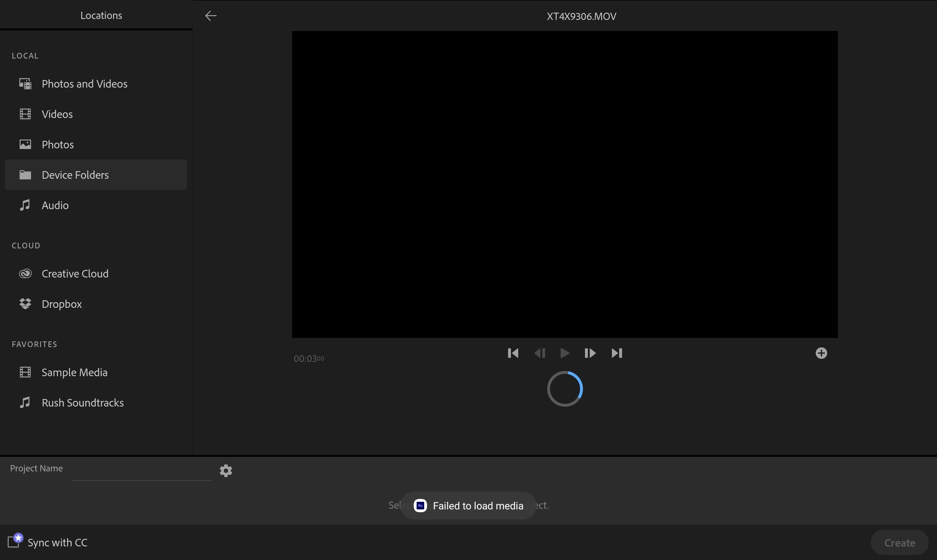Click the Project Name input field
937x560 pixels.
(x=141, y=472)
